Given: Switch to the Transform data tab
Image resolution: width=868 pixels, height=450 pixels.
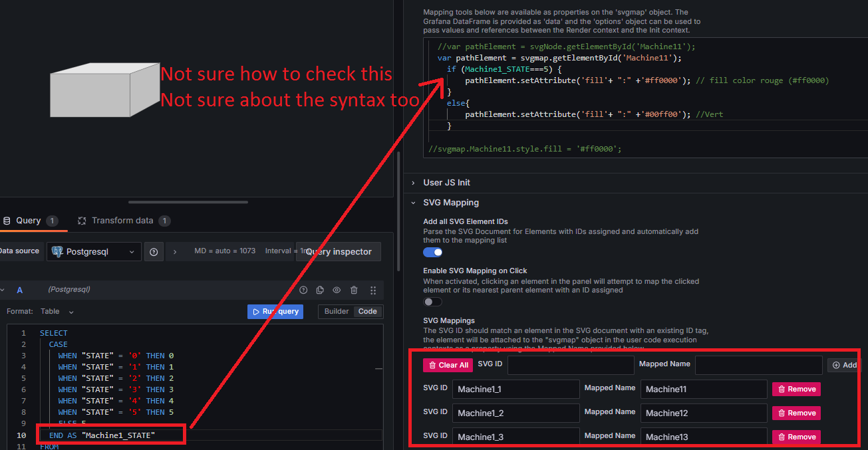Looking at the screenshot, I should click(x=125, y=221).
